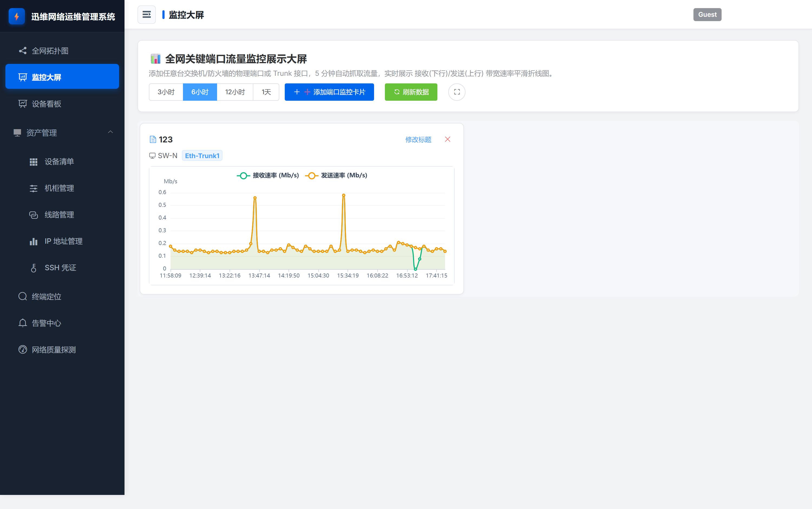The height and width of the screenshot is (509, 812).
Task: Open 线路管理 line management
Action: [x=62, y=215]
